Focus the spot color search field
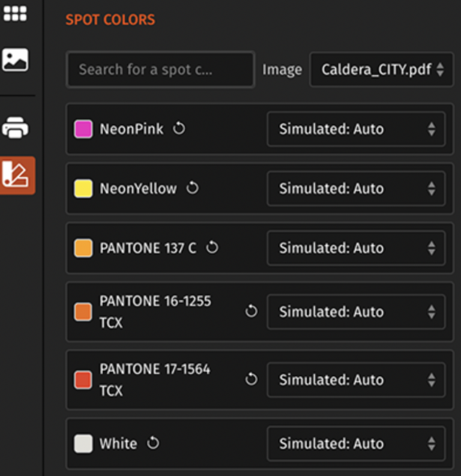This screenshot has width=461, height=476. coord(160,70)
